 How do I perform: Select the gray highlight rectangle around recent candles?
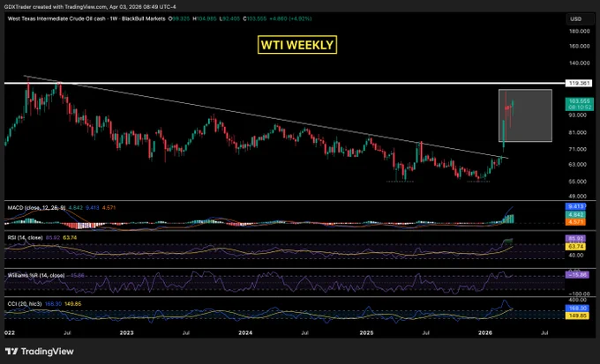(x=525, y=115)
